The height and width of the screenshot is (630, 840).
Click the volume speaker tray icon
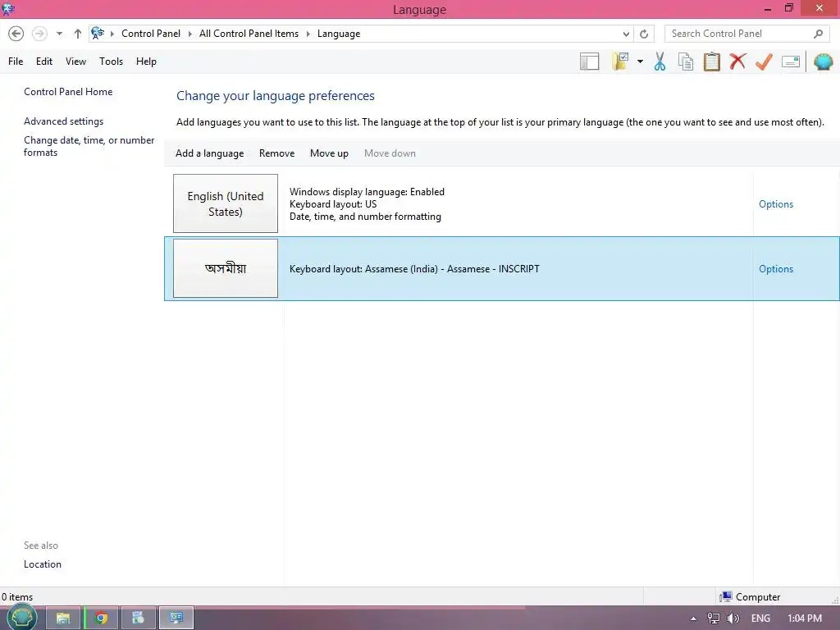(733, 619)
